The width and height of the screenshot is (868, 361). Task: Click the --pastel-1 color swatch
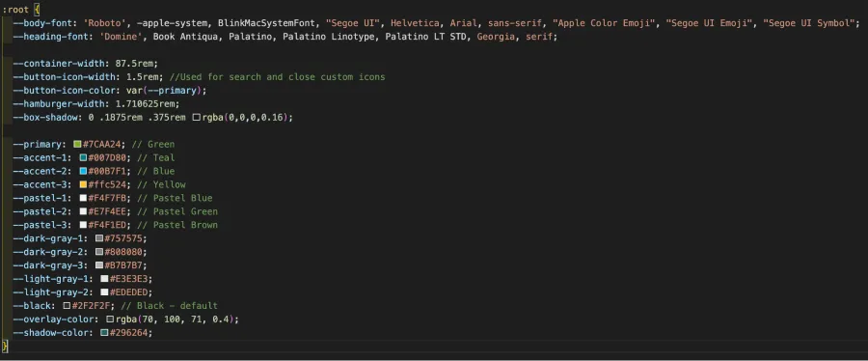click(83, 198)
